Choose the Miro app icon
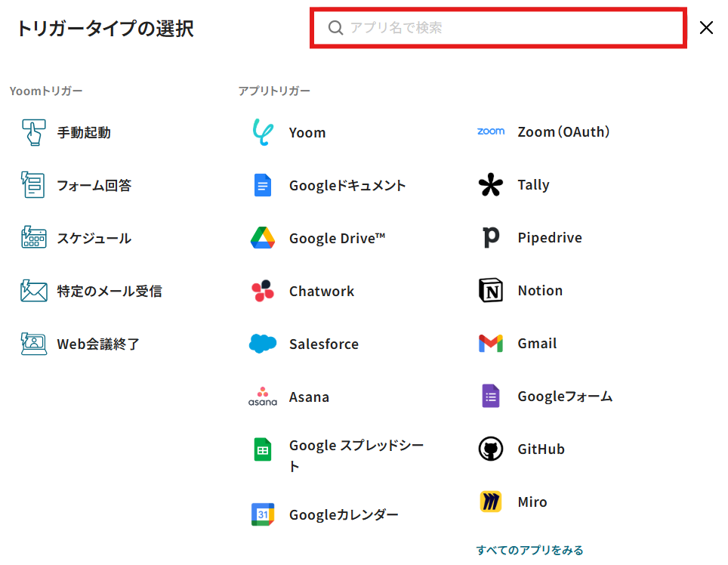The height and width of the screenshot is (565, 728). [x=491, y=502]
